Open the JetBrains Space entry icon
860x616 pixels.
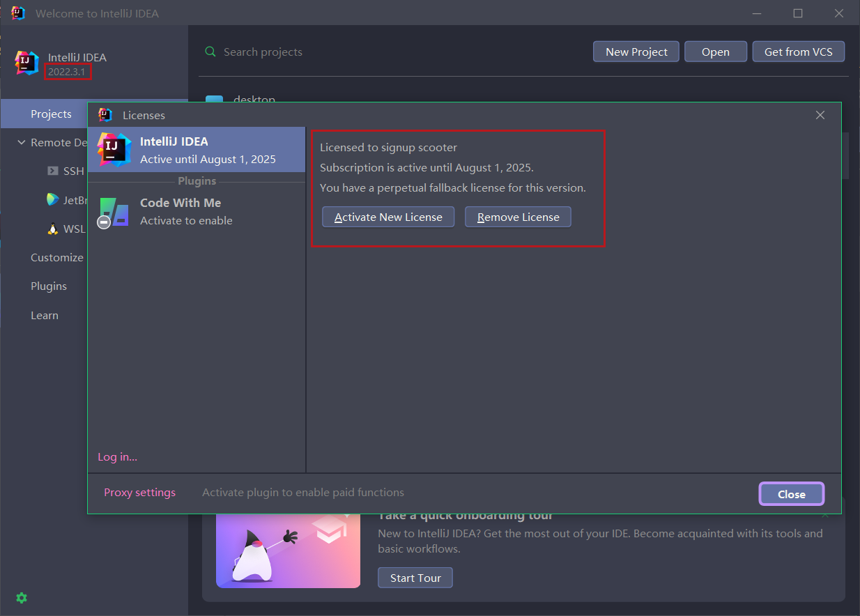point(53,200)
